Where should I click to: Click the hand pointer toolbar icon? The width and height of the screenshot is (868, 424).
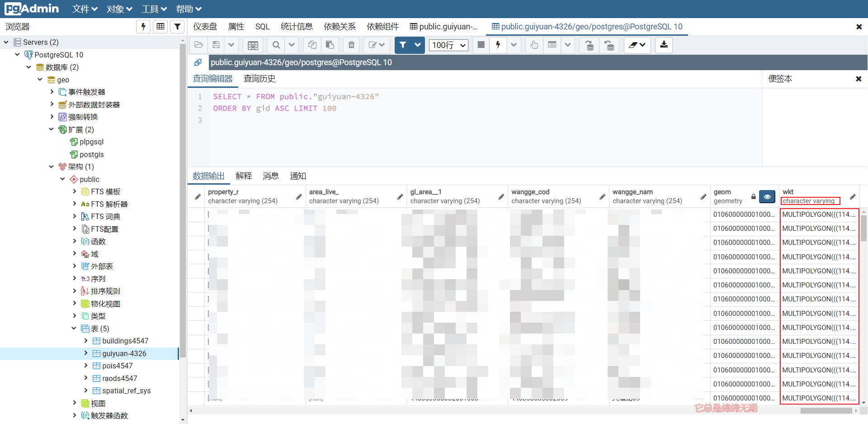[534, 45]
